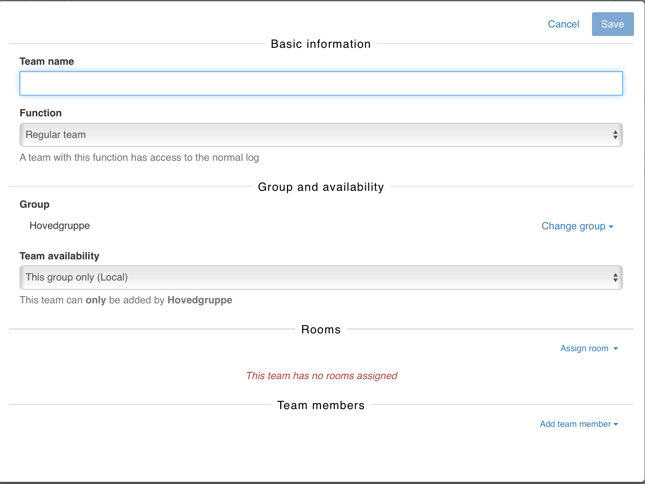
Task: Open the Add team member menu
Action: [574, 424]
